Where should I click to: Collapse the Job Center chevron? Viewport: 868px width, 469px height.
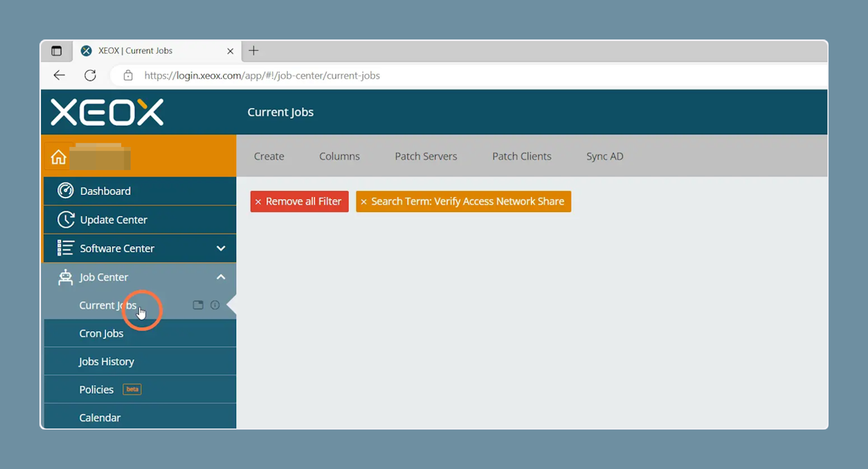(221, 277)
